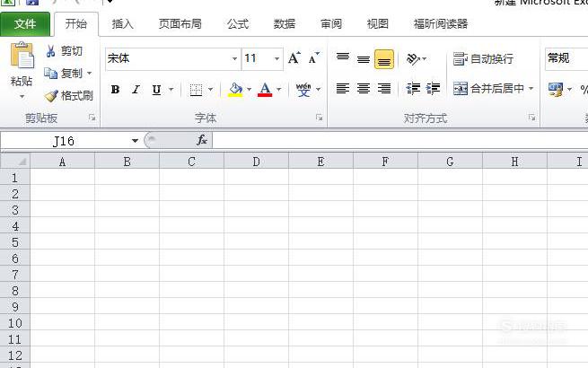Apply cell borders icon
Image resolution: width=588 pixels, height=368 pixels.
(196, 89)
